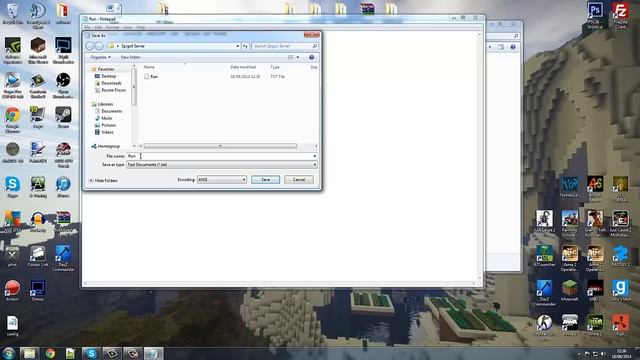
Task: Click the New folder button
Action: [x=131, y=57]
